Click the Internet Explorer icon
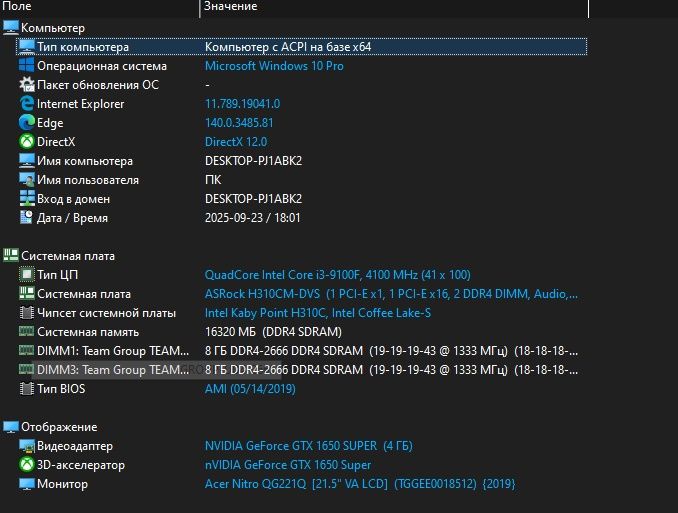This screenshot has width=678, height=513. 26,104
